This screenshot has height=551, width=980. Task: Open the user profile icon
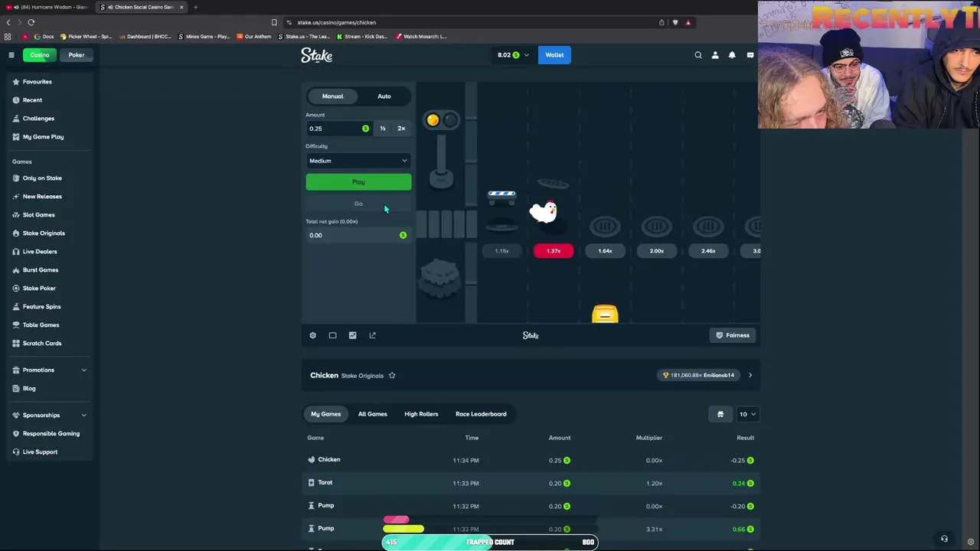(715, 55)
